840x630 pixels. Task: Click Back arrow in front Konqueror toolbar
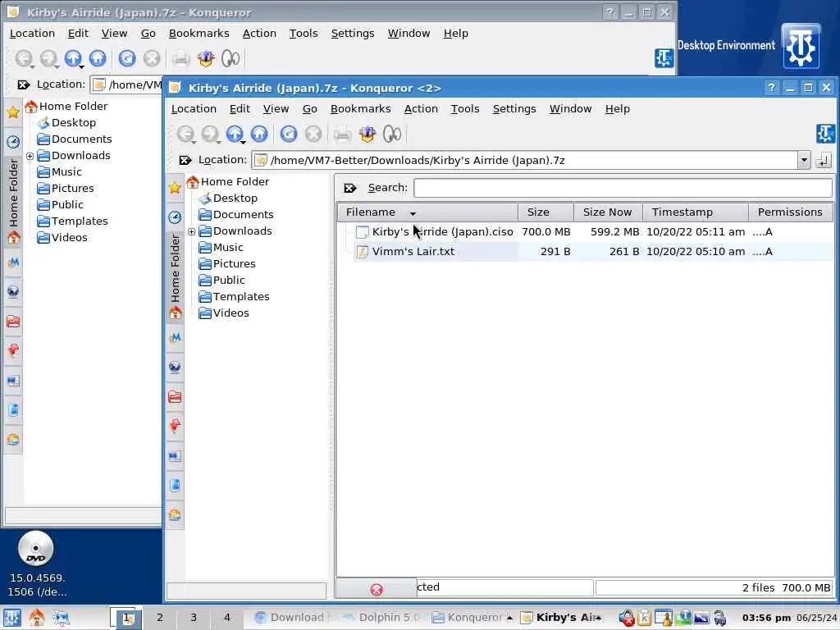pos(185,134)
